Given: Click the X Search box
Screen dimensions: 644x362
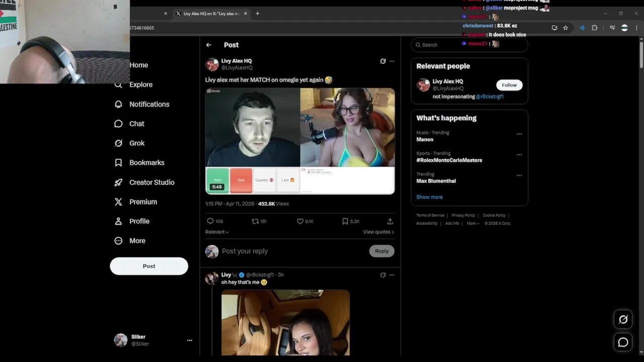Looking at the screenshot, I should coord(469,45).
